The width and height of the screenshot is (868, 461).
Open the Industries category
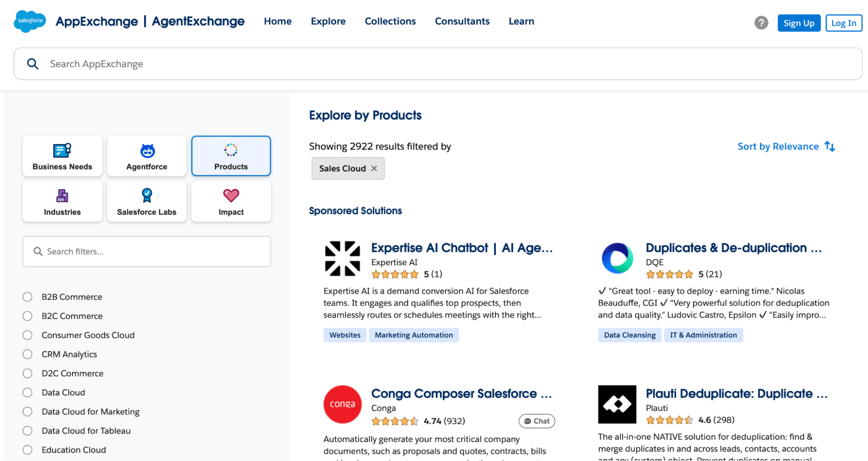(x=62, y=201)
